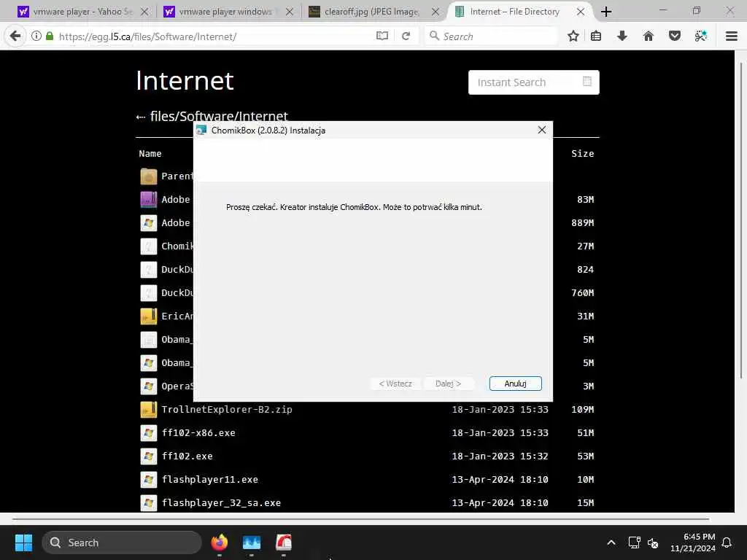Reload the current page
This screenshot has height=560, width=747.
click(x=406, y=36)
